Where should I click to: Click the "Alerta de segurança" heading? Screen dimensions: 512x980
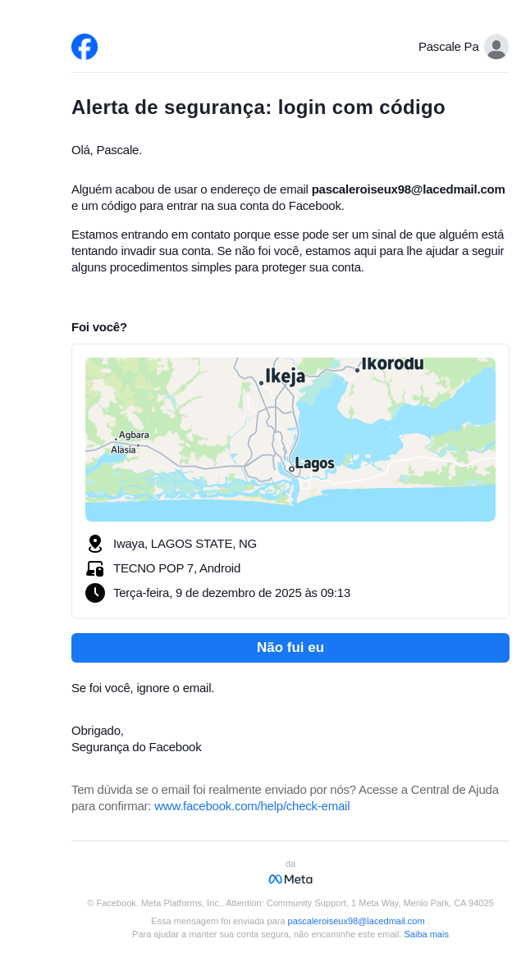tap(258, 107)
